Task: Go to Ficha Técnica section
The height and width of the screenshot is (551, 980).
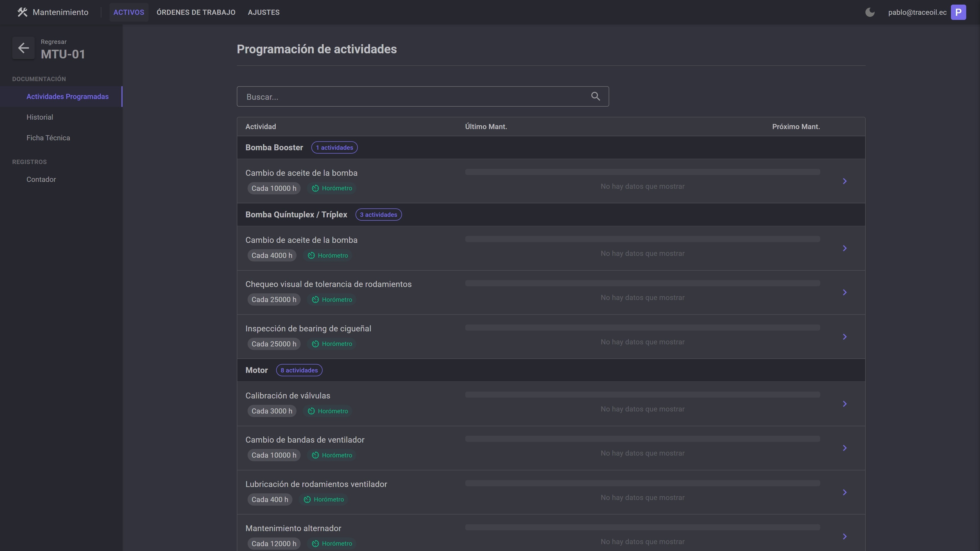Action: (48, 138)
